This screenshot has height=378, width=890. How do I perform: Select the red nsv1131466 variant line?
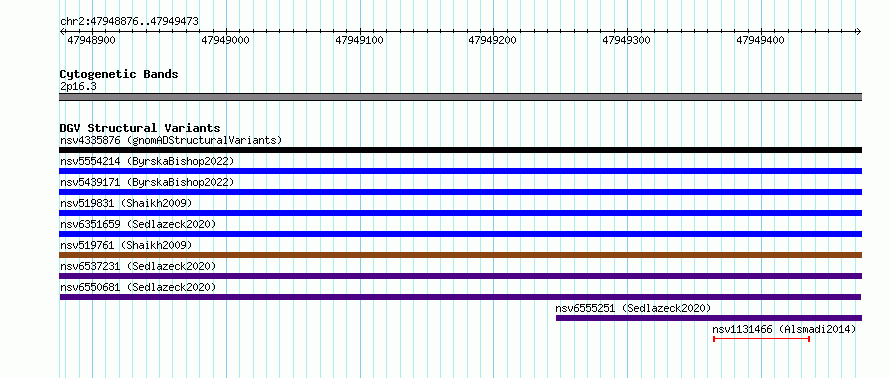pyautogui.click(x=761, y=339)
